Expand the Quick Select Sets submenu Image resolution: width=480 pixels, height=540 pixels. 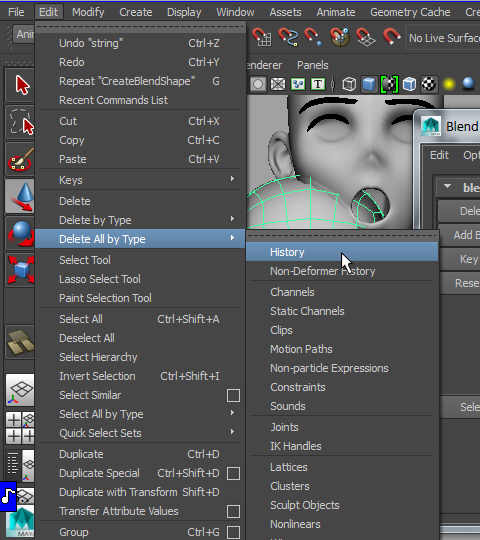(x=140, y=433)
